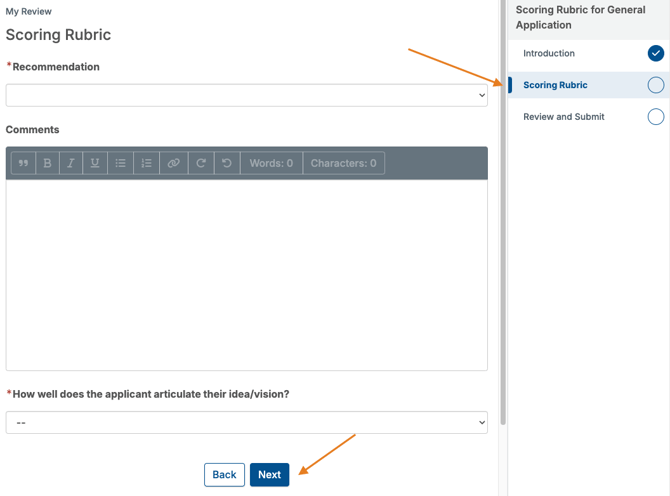Image resolution: width=670 pixels, height=496 pixels.
Task: Select the Introduction step in sidebar
Action: [549, 53]
